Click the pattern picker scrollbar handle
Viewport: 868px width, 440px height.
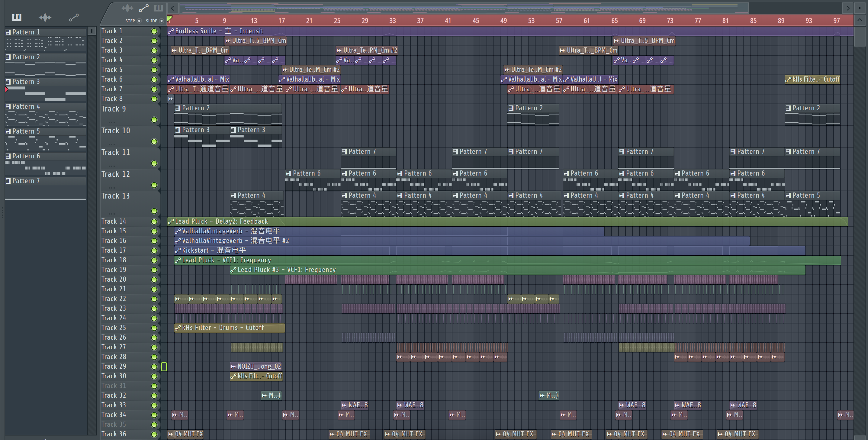coord(91,31)
